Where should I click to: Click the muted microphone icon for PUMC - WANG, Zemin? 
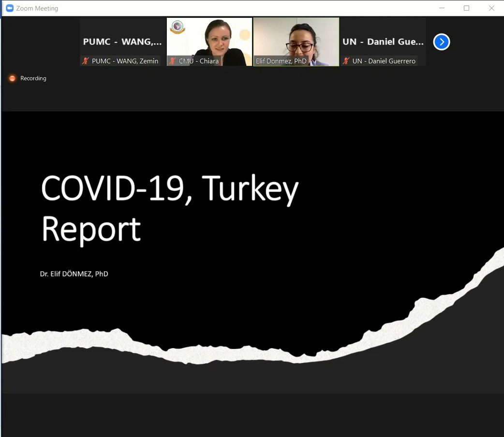[x=86, y=61]
